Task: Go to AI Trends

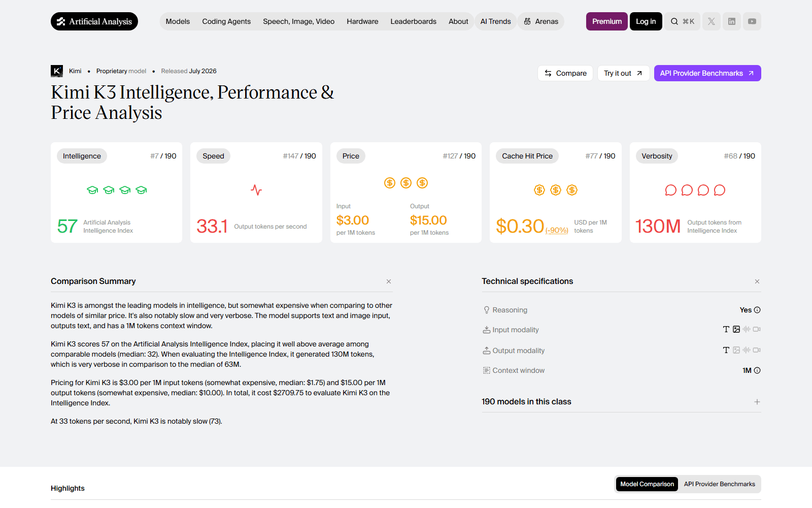Action: coord(496,21)
